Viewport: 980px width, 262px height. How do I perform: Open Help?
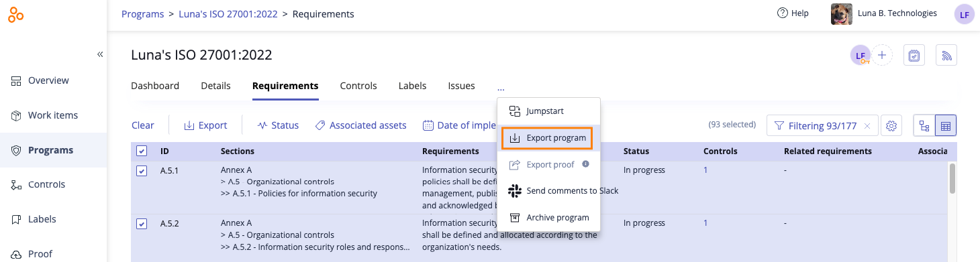point(792,13)
